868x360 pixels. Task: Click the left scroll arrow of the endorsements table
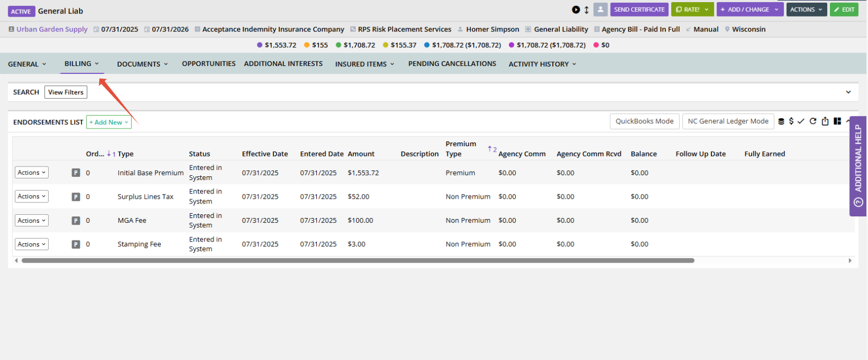[x=16, y=260]
